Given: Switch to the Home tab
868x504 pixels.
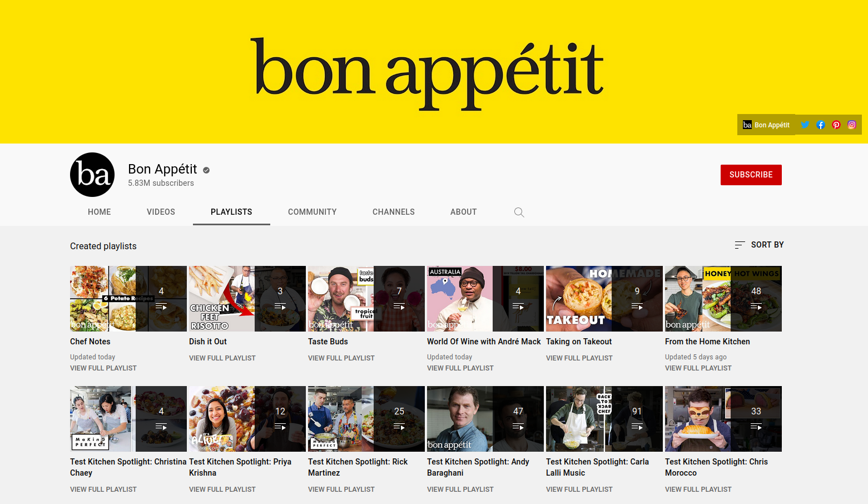Looking at the screenshot, I should click(x=100, y=212).
